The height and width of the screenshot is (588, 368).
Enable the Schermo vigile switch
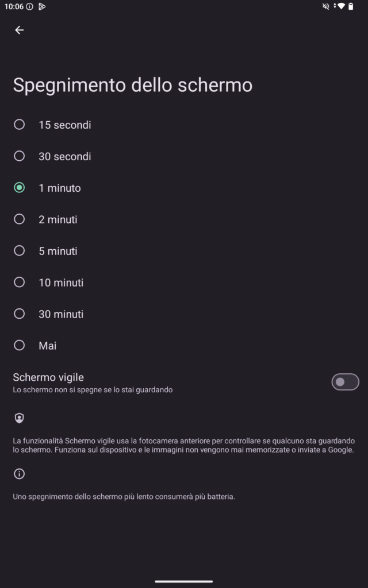click(345, 382)
